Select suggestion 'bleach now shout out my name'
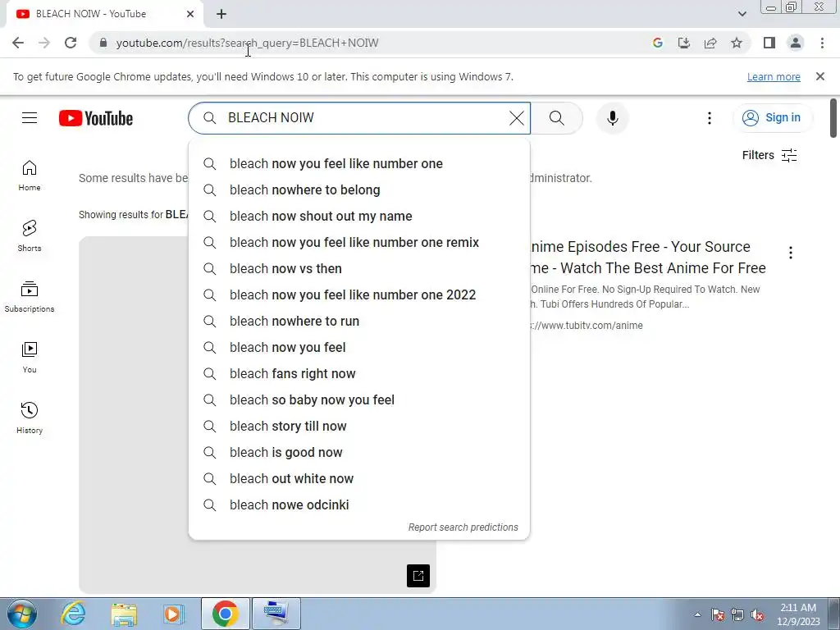Viewport: 840px width, 630px height. click(359, 217)
